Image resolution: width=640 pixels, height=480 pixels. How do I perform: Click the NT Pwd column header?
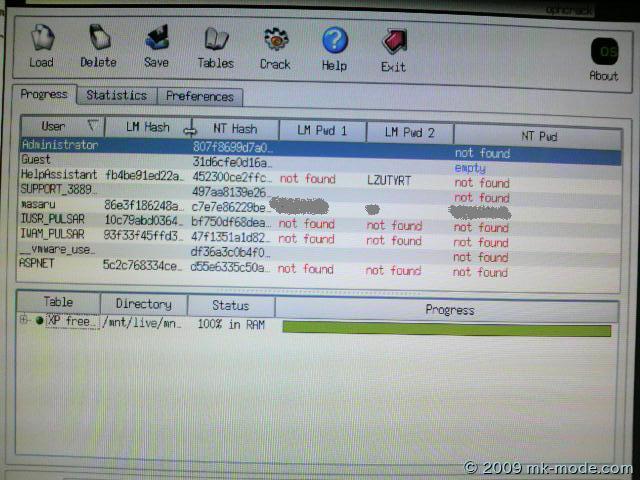(539, 136)
